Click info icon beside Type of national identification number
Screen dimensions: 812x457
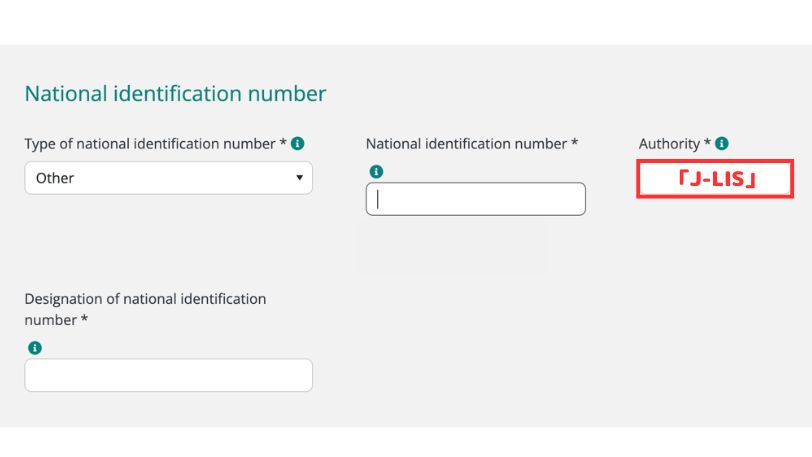pos(298,144)
